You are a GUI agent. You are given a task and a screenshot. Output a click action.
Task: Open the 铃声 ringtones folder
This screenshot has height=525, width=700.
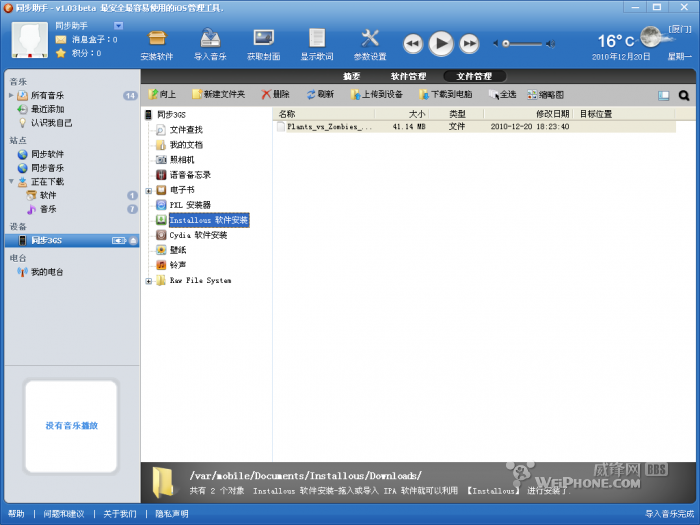click(x=178, y=265)
